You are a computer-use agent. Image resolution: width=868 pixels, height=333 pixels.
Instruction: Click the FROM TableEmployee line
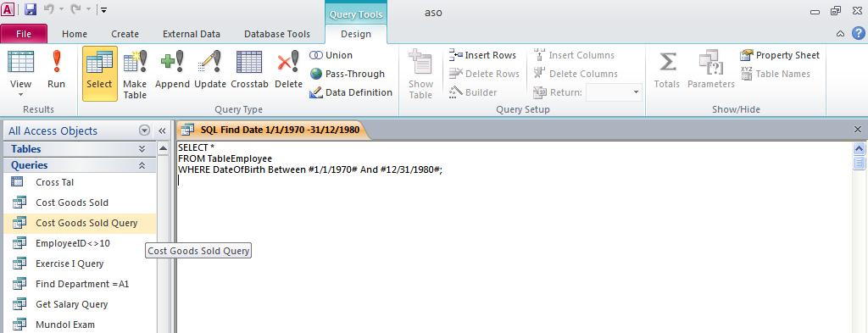tap(225, 158)
